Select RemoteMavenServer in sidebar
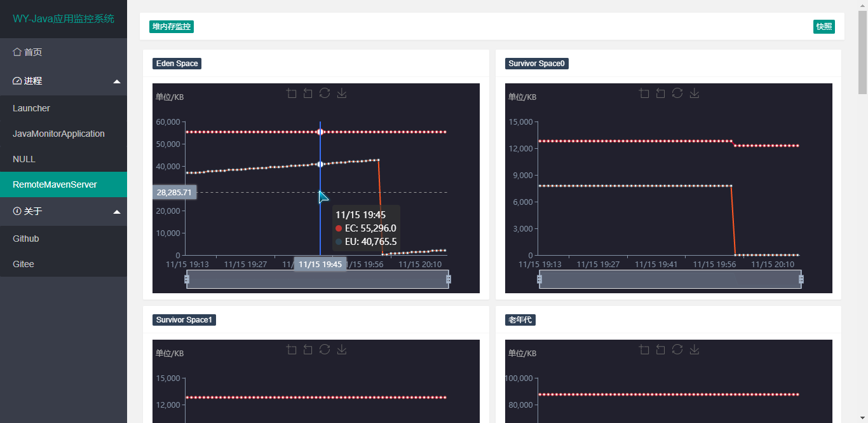 (64, 184)
